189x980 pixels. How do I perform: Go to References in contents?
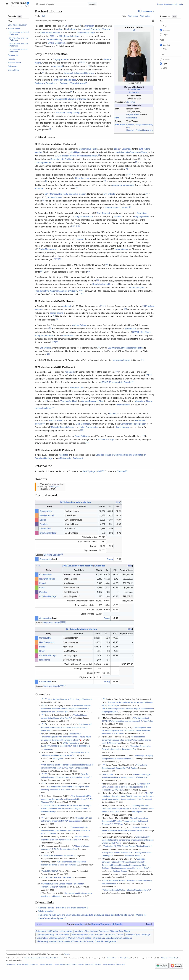pos(13,66)
